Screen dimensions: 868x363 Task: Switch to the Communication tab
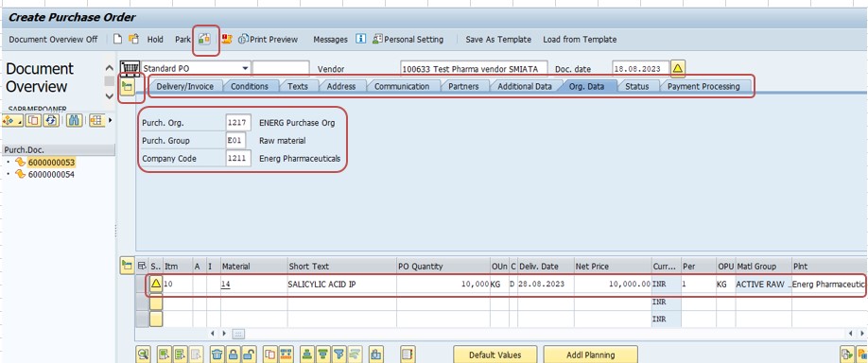pyautogui.click(x=401, y=86)
